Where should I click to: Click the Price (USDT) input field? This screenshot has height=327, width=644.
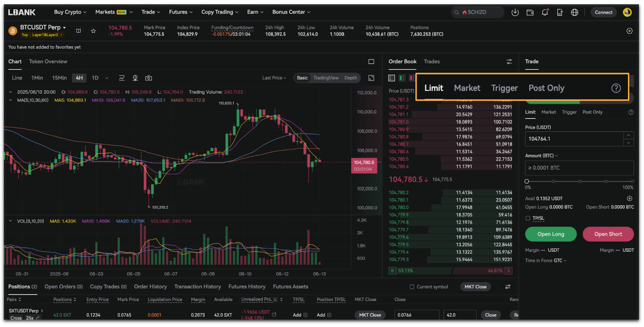tap(574, 139)
